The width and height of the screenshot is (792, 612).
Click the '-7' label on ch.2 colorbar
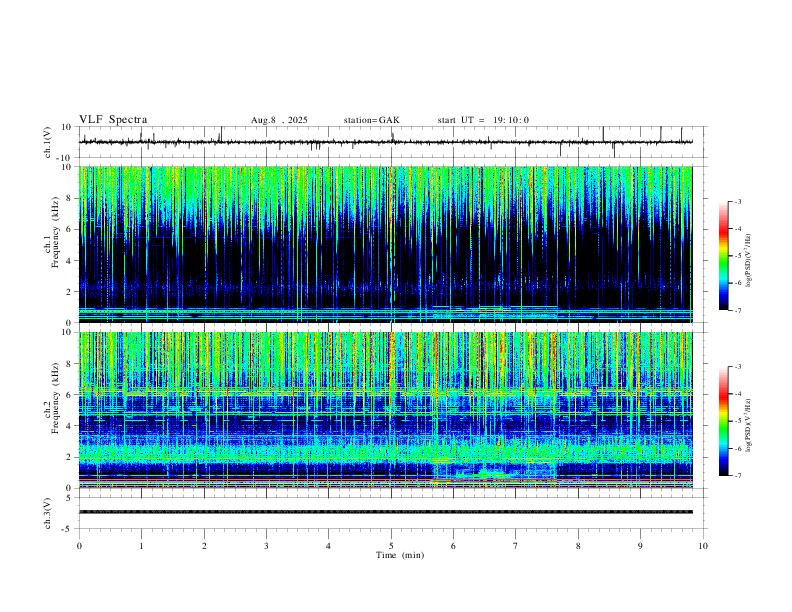pyautogui.click(x=738, y=476)
